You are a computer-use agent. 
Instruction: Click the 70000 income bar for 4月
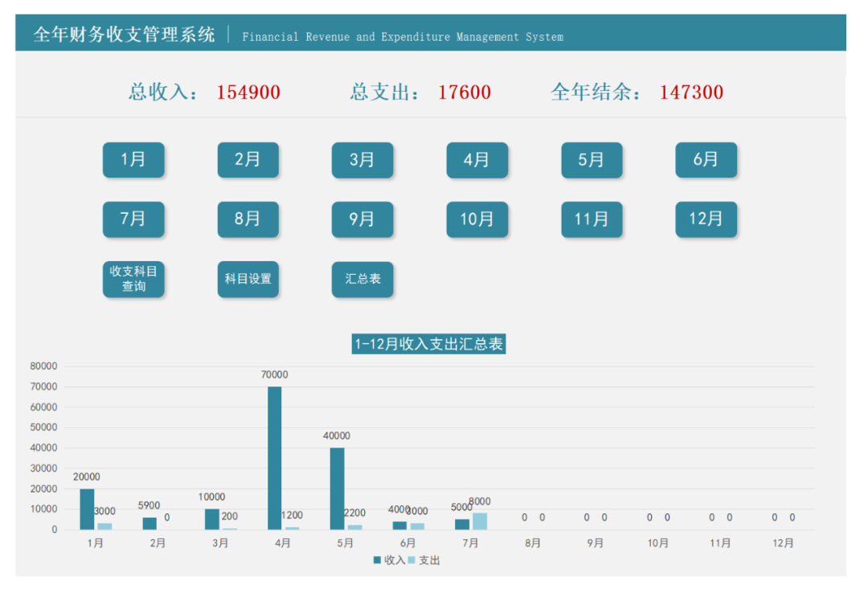(x=274, y=458)
